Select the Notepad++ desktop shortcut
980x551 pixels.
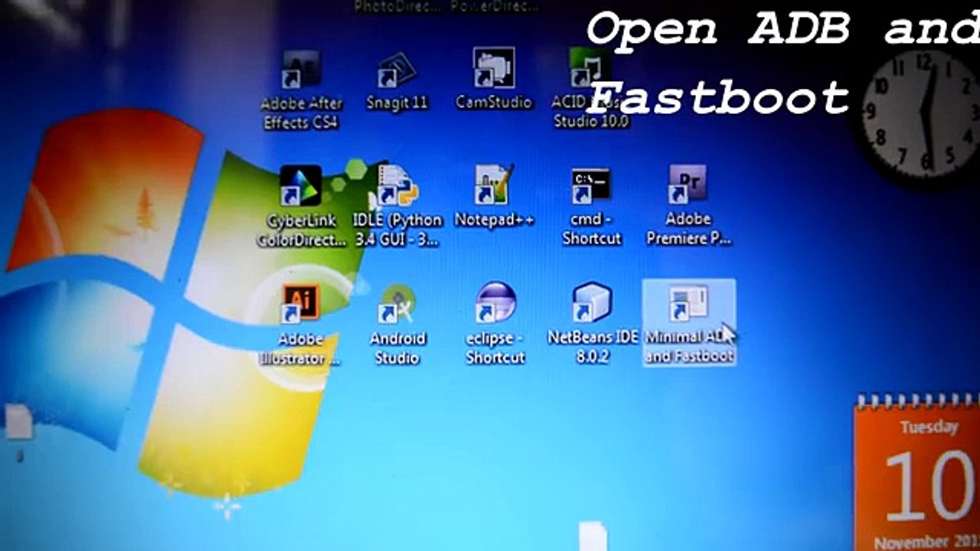pos(494,197)
